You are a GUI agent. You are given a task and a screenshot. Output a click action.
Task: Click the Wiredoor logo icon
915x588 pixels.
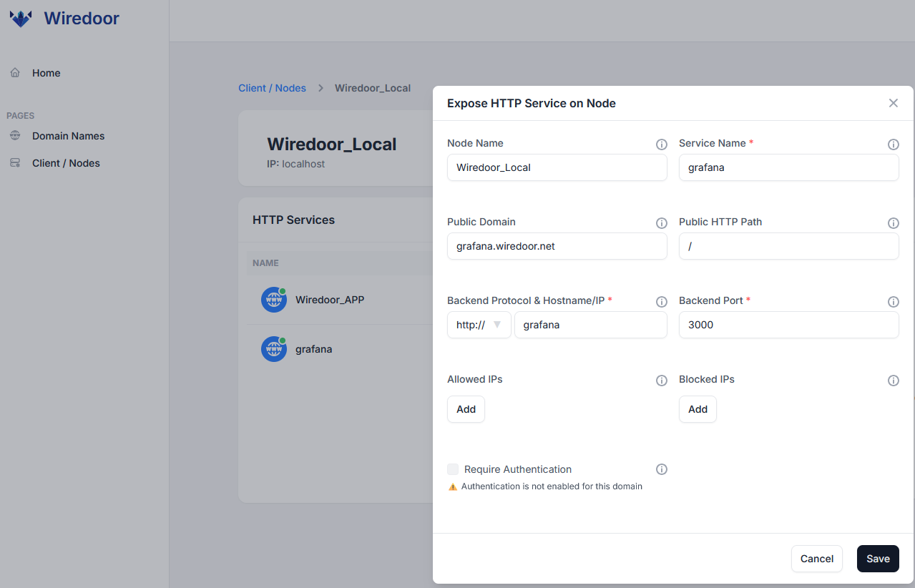click(x=21, y=19)
